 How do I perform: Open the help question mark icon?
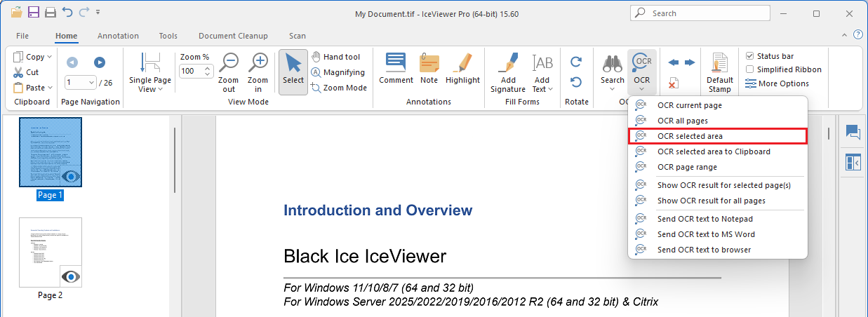pyautogui.click(x=857, y=34)
